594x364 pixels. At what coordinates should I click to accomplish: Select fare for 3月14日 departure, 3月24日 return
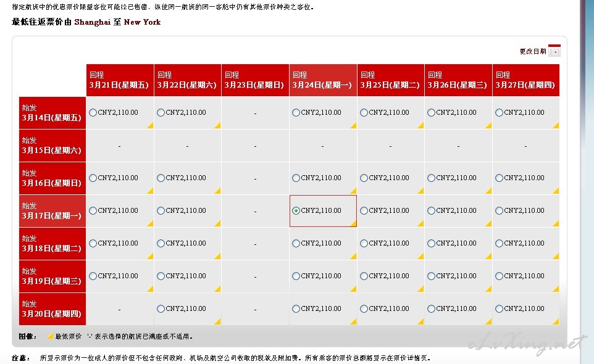[x=296, y=112]
